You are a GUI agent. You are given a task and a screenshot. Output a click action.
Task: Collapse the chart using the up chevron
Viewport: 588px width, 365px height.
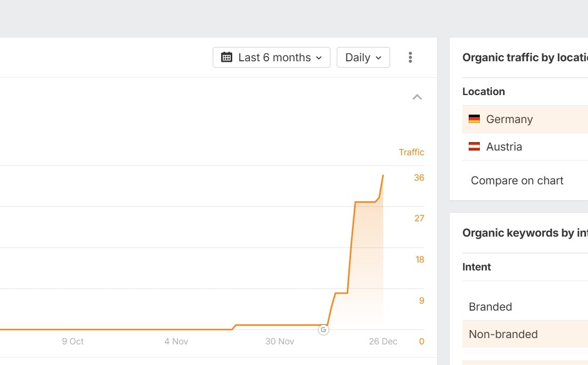[417, 97]
